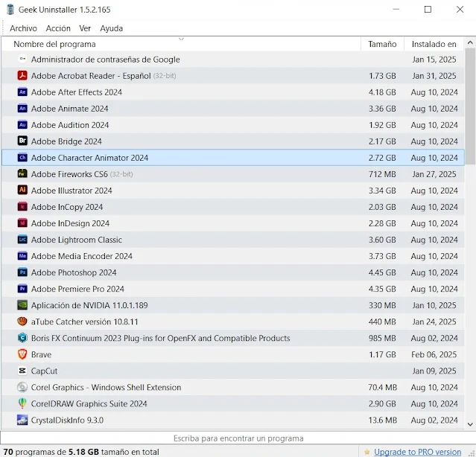Click the Geek Uninstaller title bar icon
Screen dimensions: 476x457
(10, 10)
